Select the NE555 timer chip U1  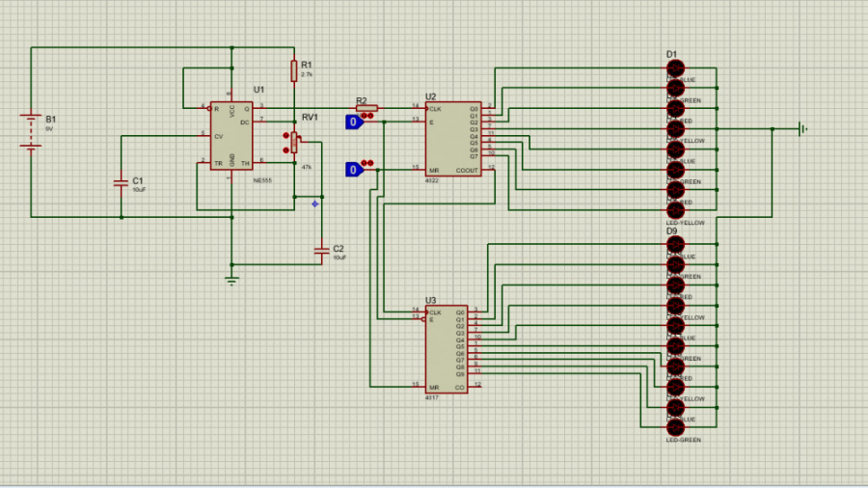[x=231, y=135]
